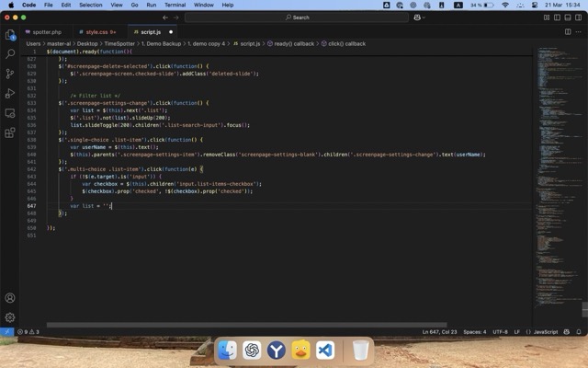Open the Run and Debug view

point(10,93)
